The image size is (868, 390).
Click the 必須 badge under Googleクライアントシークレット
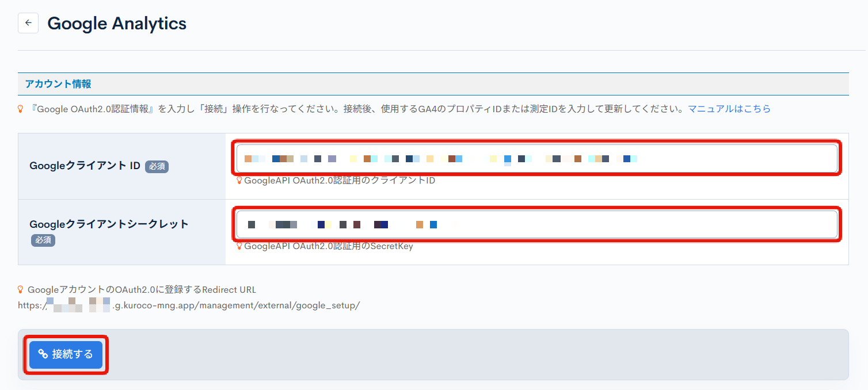click(x=43, y=240)
